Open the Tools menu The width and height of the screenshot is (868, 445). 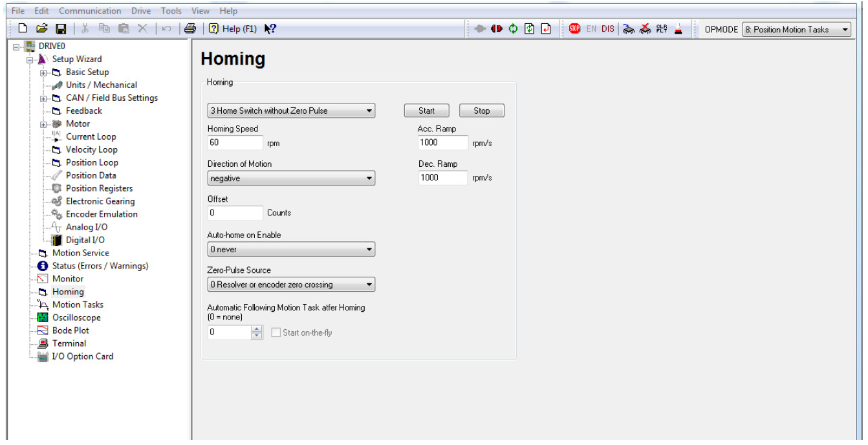coord(171,11)
